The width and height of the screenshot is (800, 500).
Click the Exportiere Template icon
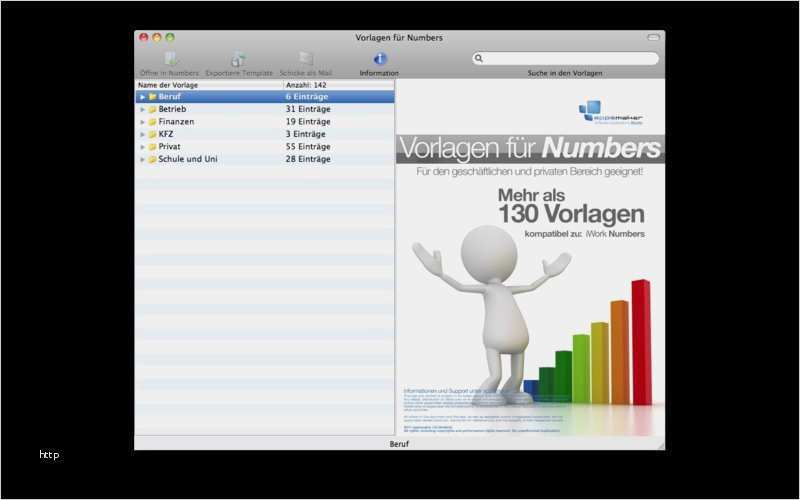[x=238, y=59]
